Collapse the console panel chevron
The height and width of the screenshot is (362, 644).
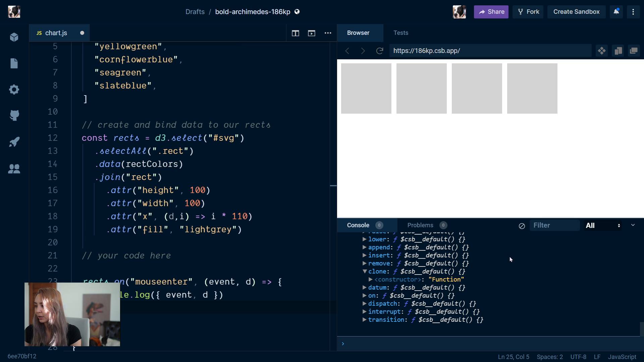[633, 225]
